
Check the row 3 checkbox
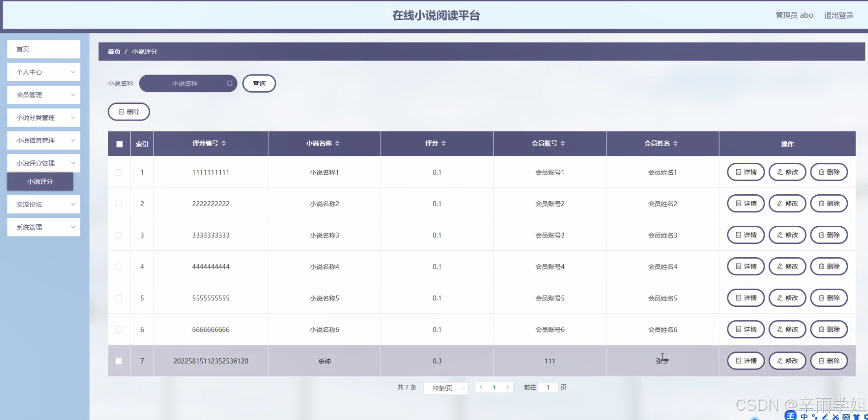(119, 235)
